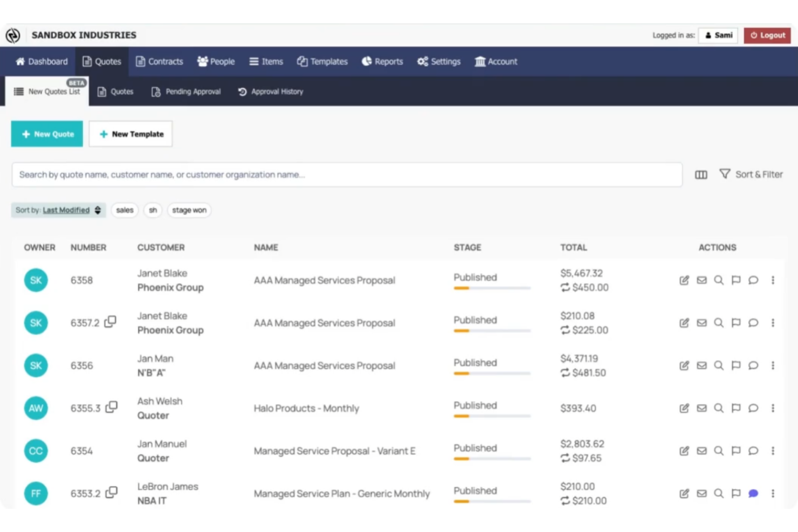The image size is (798, 532).
Task: Remove the 'sales' filter chip
Action: tap(124, 210)
